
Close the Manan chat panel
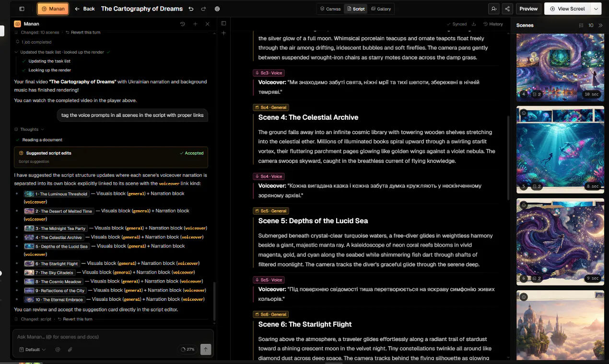pyautogui.click(x=207, y=24)
